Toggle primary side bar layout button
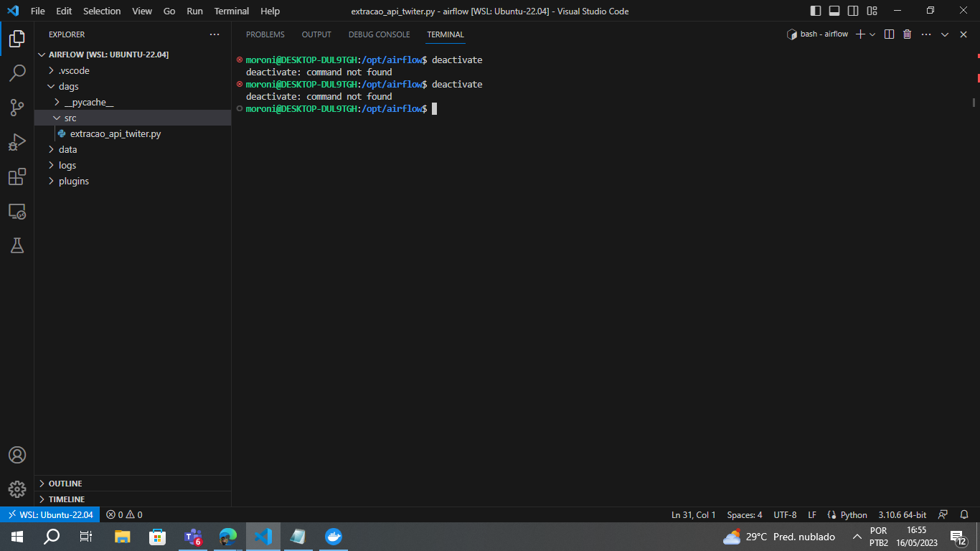 (x=816, y=11)
